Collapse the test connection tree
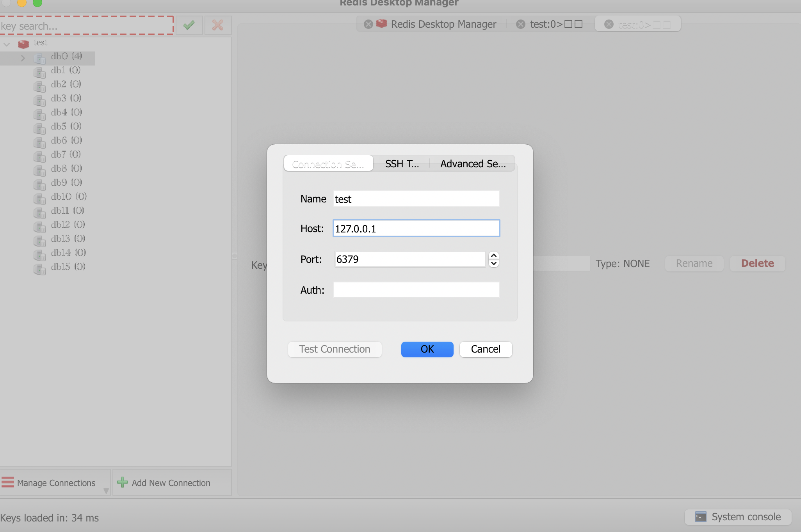 (x=7, y=44)
